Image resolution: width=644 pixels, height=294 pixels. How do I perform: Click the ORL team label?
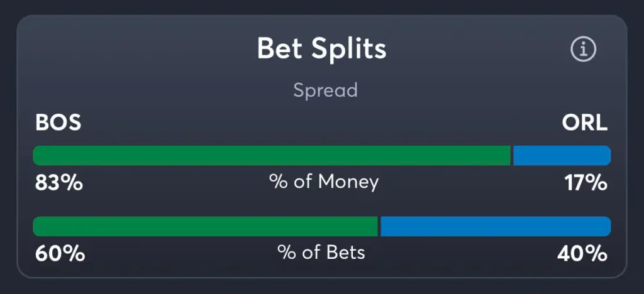click(585, 122)
